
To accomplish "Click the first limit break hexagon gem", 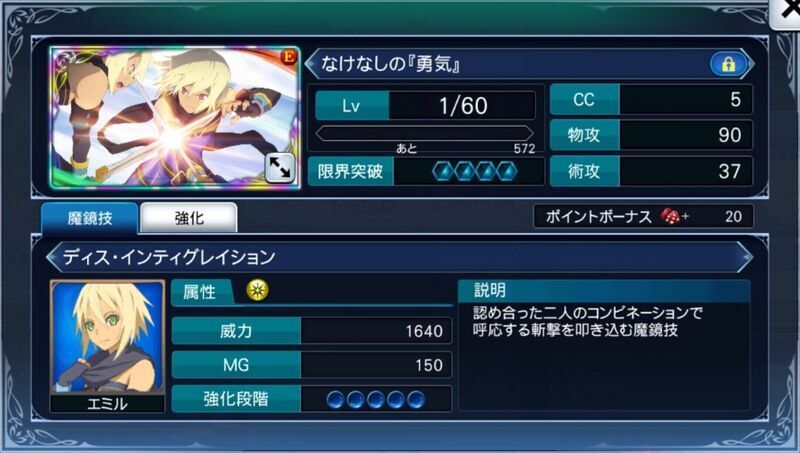I will point(443,171).
